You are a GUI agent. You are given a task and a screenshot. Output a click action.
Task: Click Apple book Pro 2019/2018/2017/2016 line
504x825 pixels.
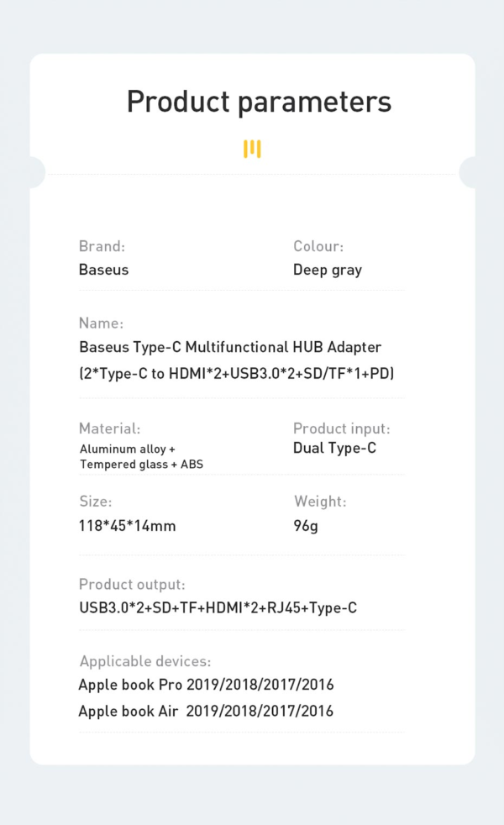207,685
